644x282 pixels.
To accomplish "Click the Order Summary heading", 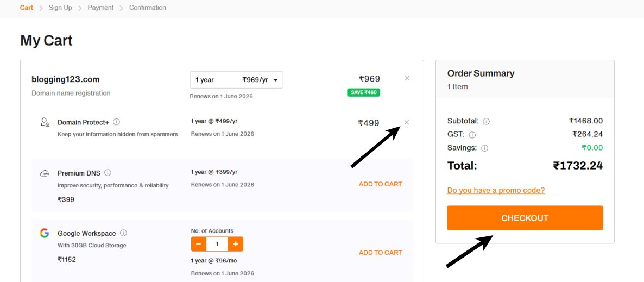I will click(x=481, y=73).
